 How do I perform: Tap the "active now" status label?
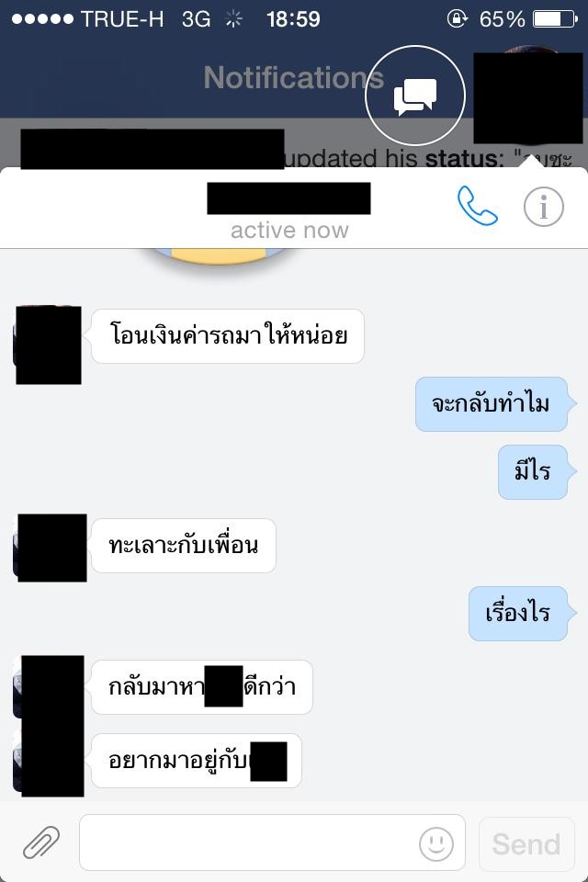(289, 230)
